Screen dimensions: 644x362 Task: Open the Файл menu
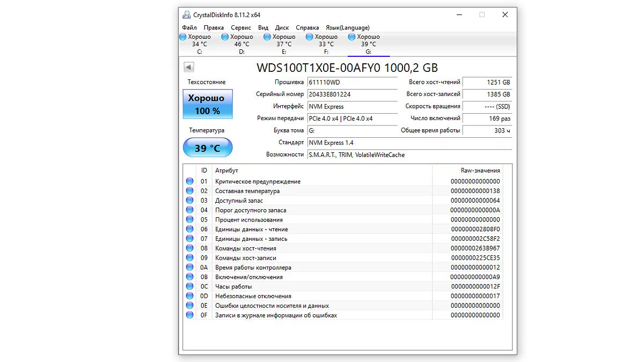[189, 27]
